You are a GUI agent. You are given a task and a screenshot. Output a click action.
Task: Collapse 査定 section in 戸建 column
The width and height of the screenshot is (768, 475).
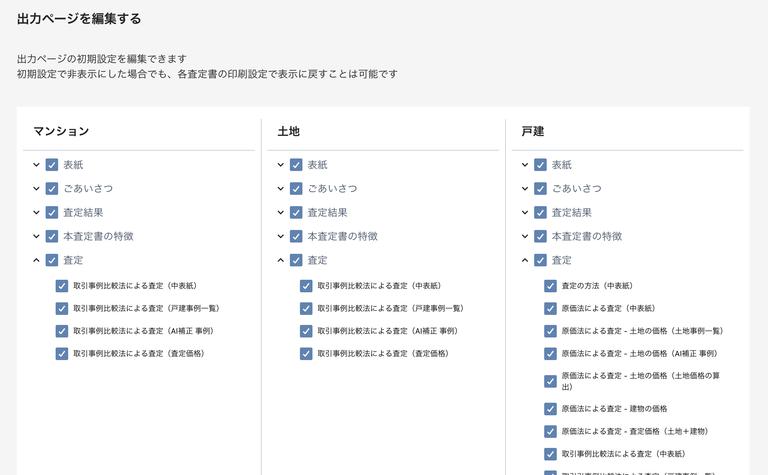(x=525, y=261)
